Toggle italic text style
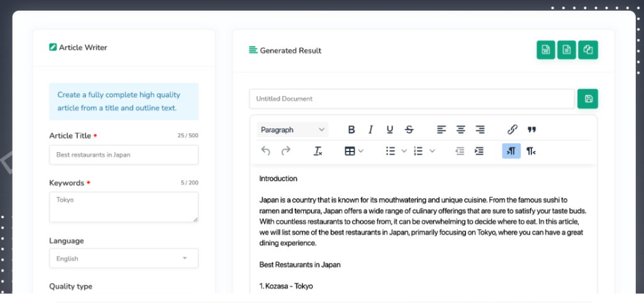The image size is (644, 303). pyautogui.click(x=370, y=129)
